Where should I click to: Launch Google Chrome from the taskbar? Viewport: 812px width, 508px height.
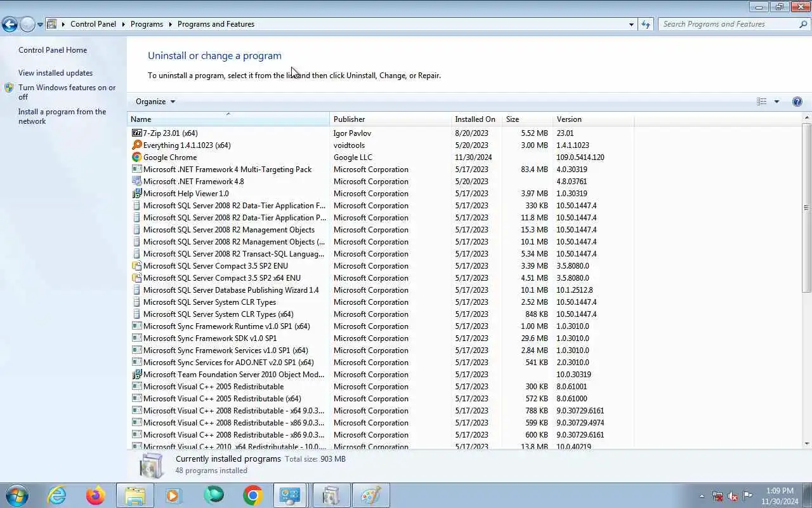click(252, 495)
